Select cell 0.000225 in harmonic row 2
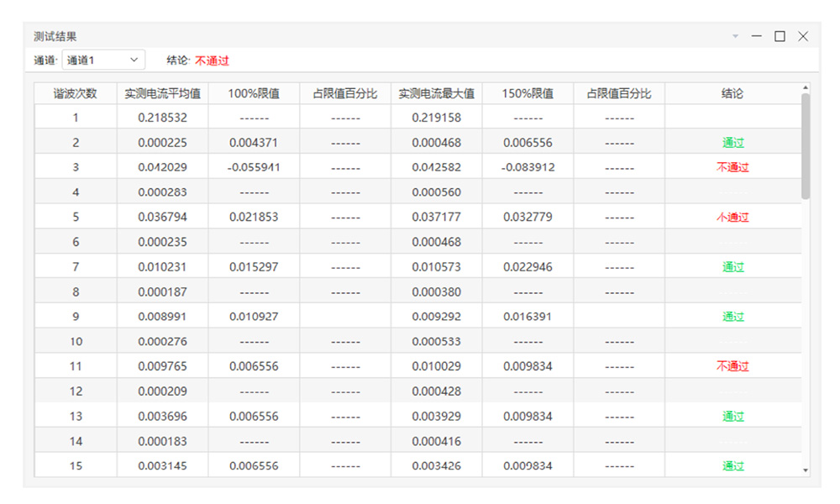The width and height of the screenshot is (840, 504). [162, 143]
